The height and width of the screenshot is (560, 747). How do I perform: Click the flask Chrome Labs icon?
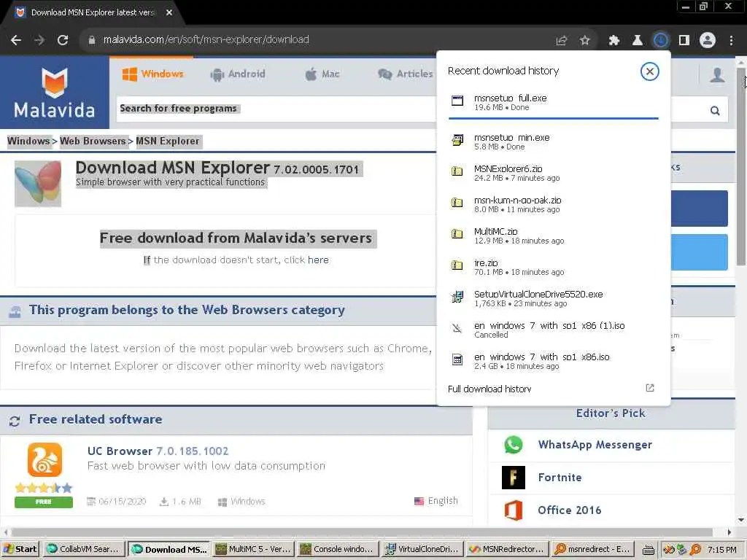click(637, 41)
